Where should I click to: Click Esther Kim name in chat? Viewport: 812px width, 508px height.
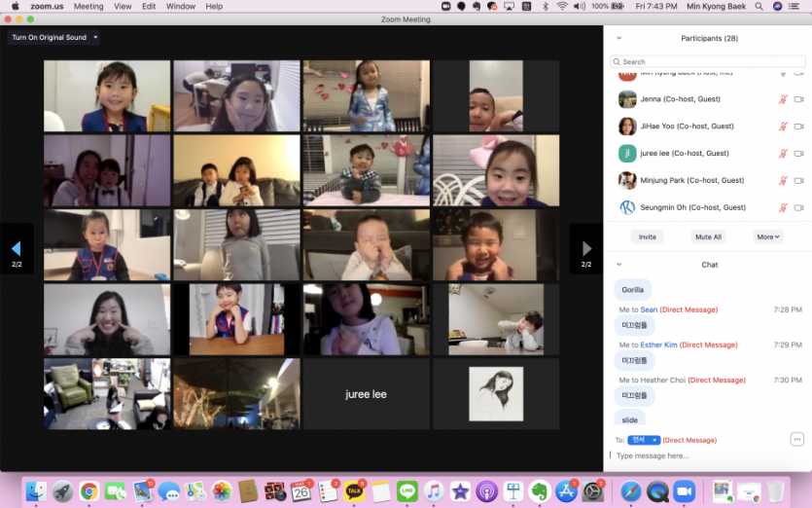pos(658,345)
